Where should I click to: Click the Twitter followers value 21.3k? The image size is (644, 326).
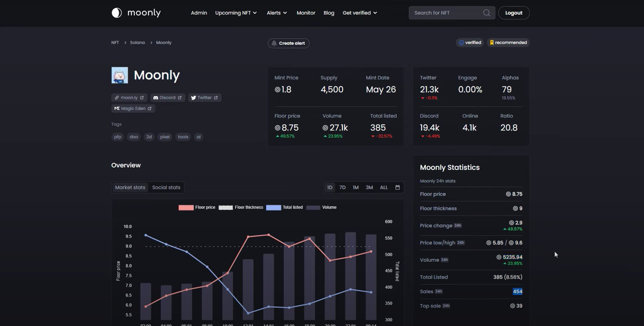coord(429,90)
